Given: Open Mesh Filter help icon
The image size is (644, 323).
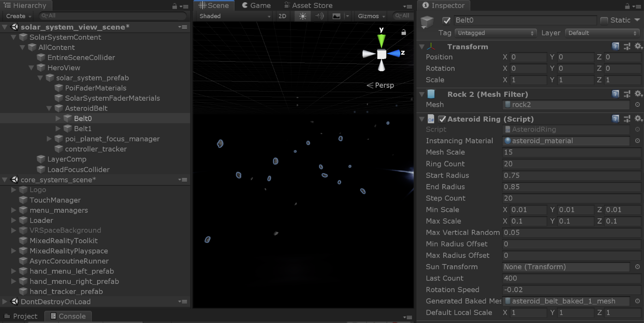Looking at the screenshot, I should point(615,94).
